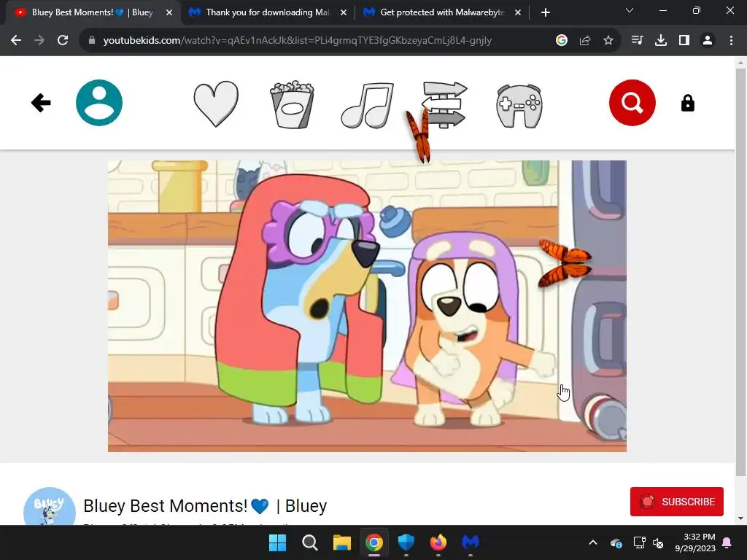This screenshot has width=747, height=560.
Task: Show hidden system tray icons
Action: tap(593, 542)
